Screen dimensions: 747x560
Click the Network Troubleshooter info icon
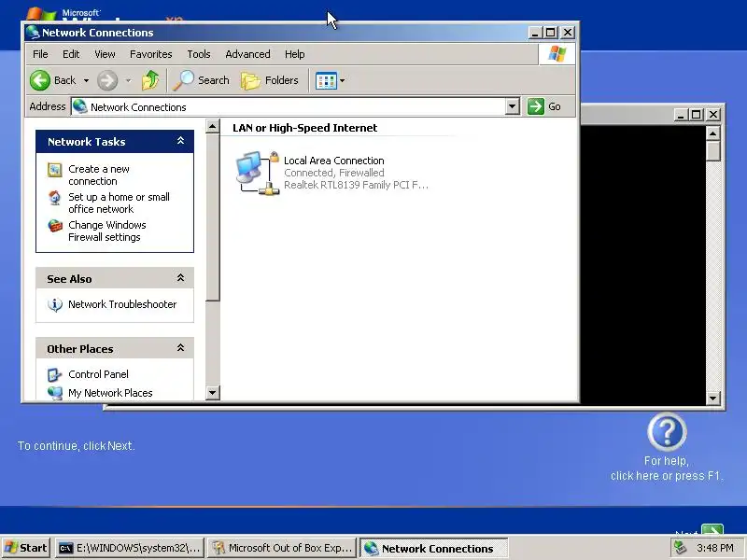55,304
